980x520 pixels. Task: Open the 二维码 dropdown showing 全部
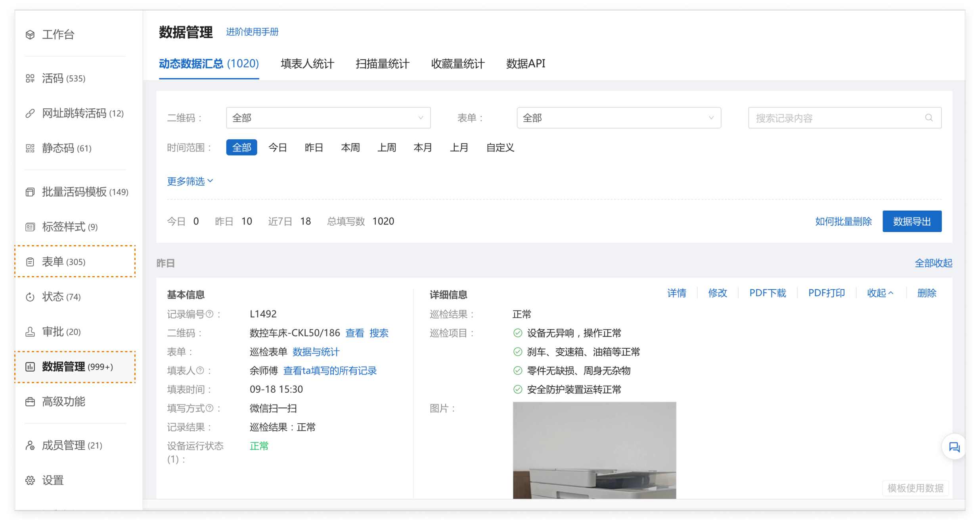point(328,118)
